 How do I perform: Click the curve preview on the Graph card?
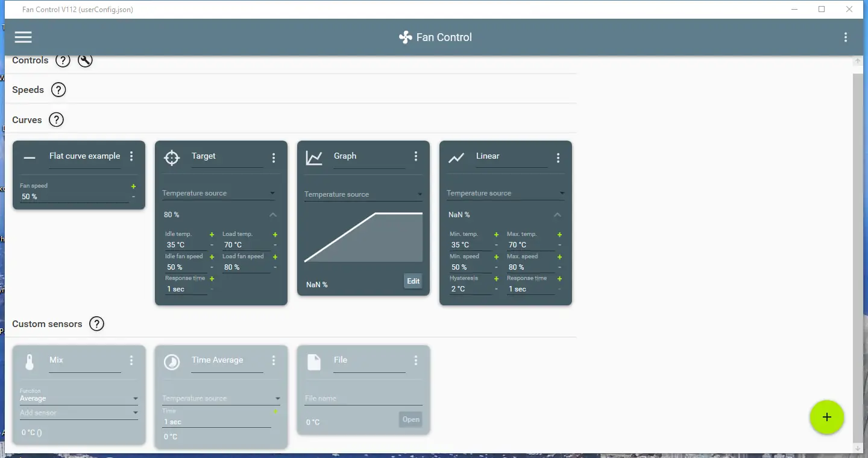click(363, 237)
